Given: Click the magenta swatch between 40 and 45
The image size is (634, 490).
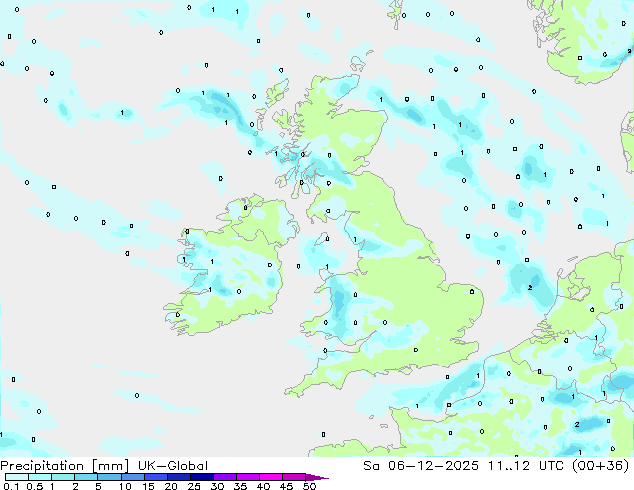Looking at the screenshot, I should click(x=271, y=477).
